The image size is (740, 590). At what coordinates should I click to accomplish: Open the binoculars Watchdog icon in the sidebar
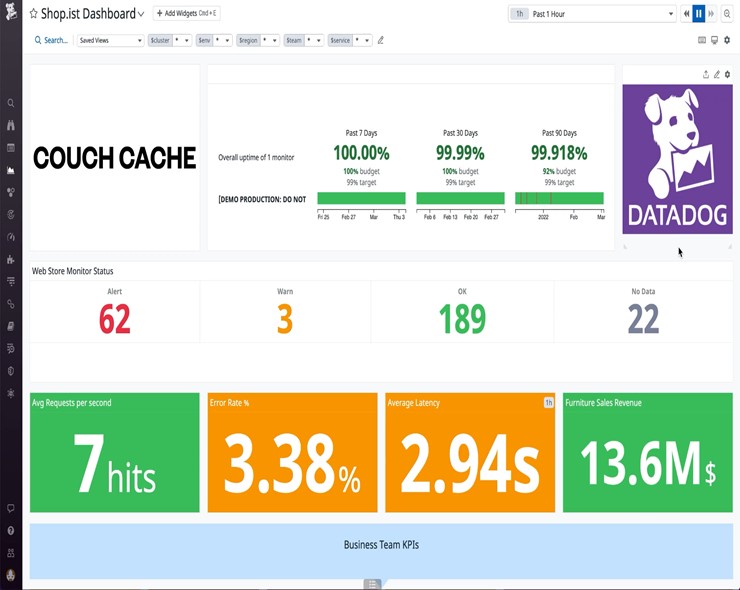(x=11, y=125)
